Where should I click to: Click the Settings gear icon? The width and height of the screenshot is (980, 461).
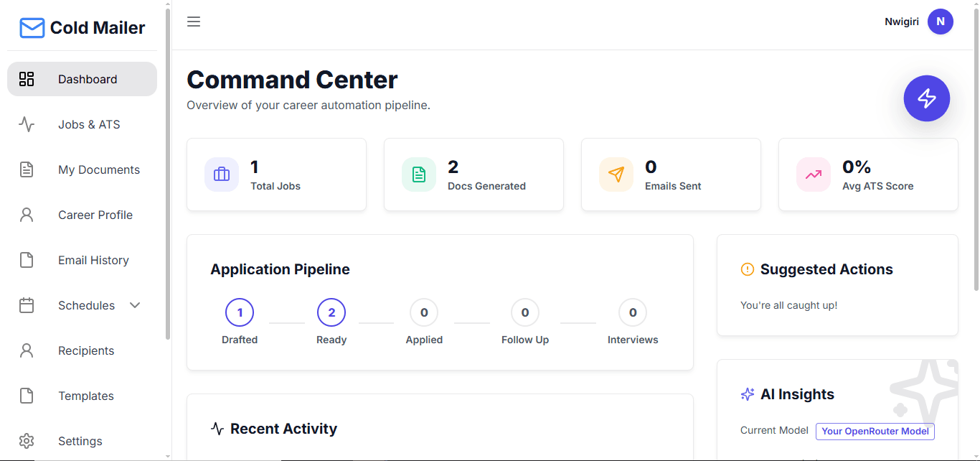(27, 441)
